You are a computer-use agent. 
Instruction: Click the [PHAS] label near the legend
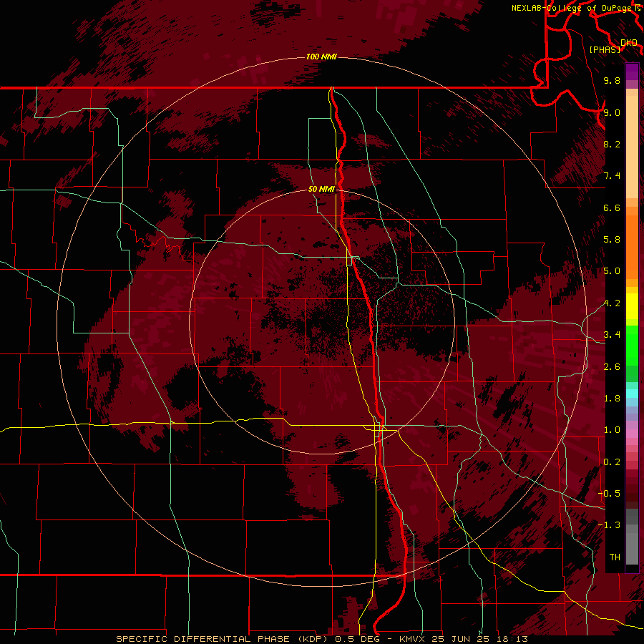[605, 49]
